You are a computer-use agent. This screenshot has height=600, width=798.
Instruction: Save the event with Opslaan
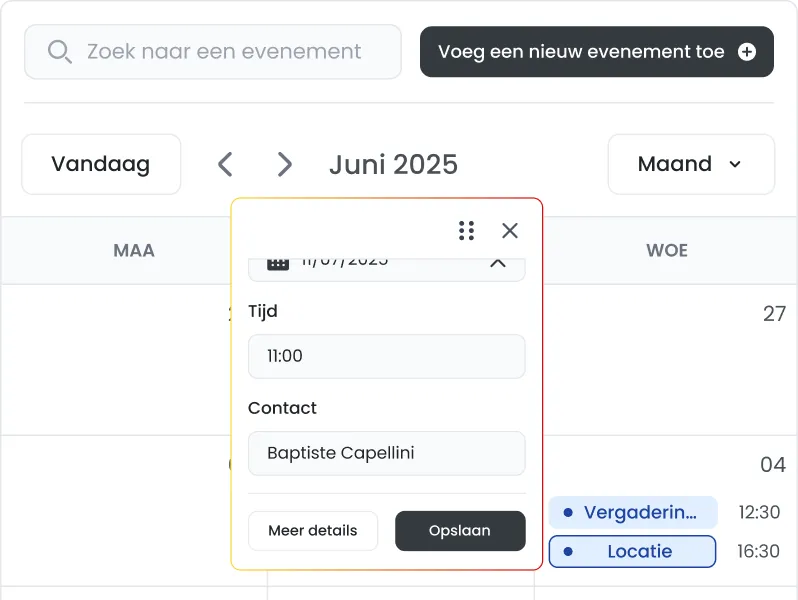pyautogui.click(x=460, y=531)
